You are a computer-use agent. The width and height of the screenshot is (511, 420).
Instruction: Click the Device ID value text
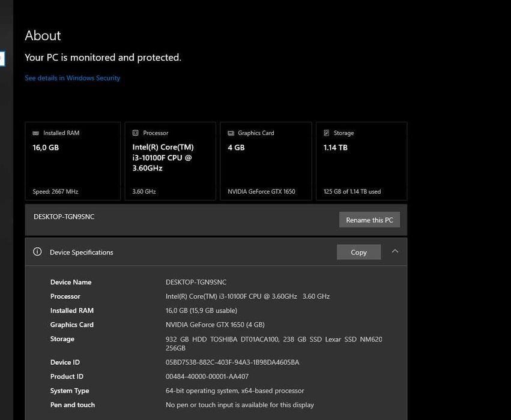[232, 362]
